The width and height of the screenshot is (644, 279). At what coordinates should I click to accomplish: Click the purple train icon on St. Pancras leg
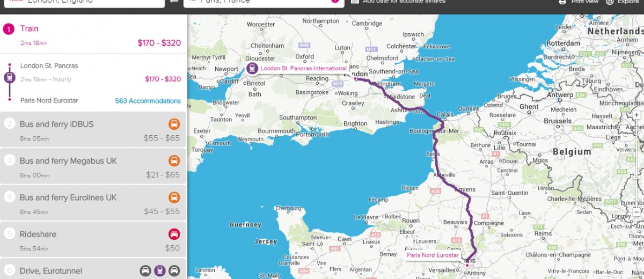click(x=10, y=77)
